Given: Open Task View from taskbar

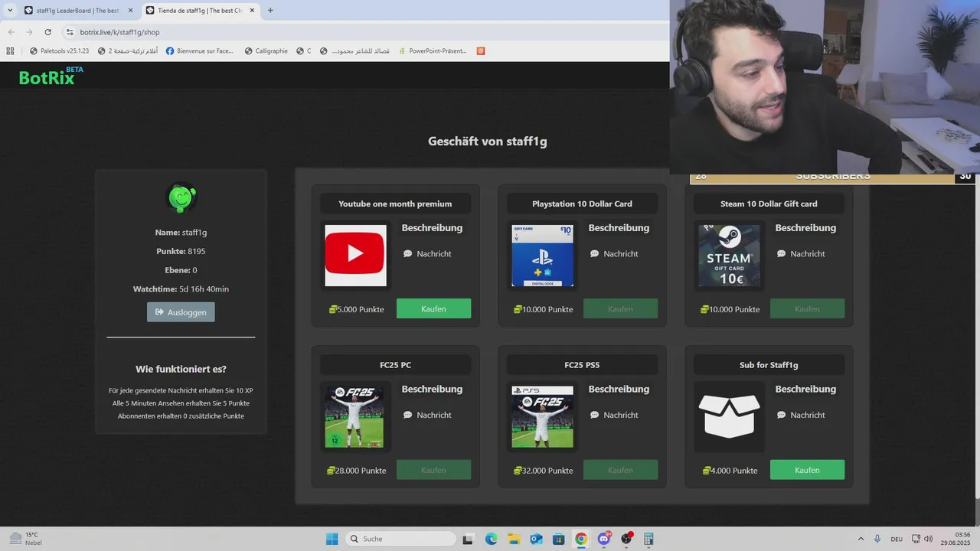Looking at the screenshot, I should (x=469, y=539).
